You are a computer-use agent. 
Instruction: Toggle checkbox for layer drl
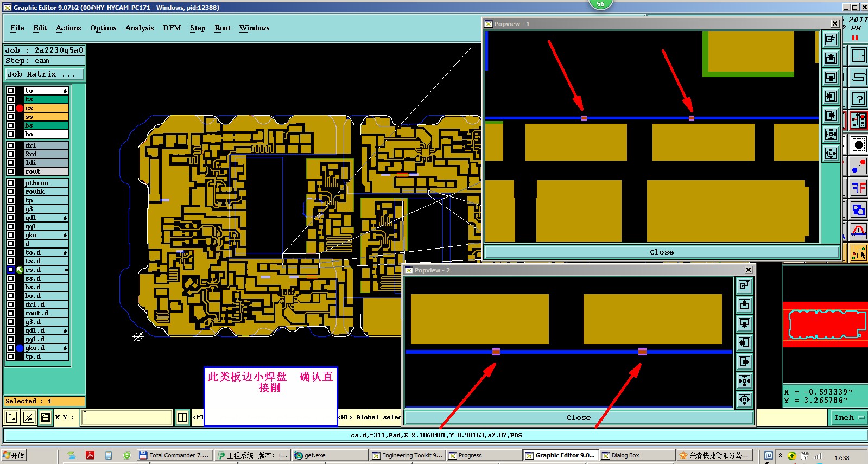[x=11, y=145]
